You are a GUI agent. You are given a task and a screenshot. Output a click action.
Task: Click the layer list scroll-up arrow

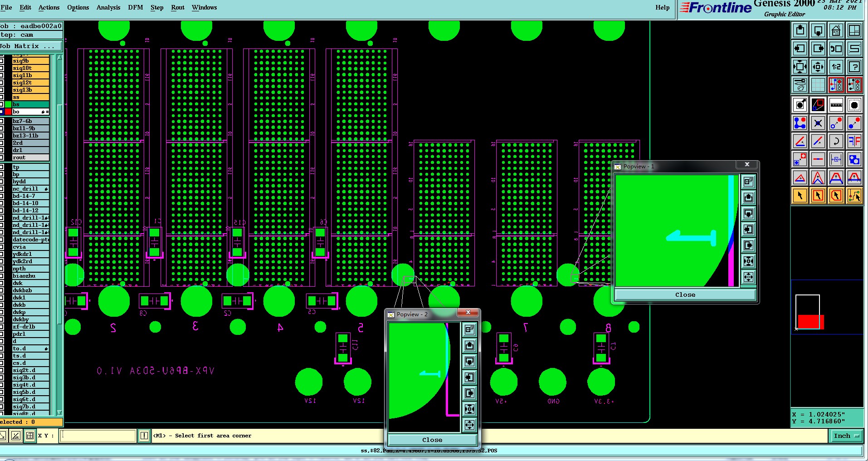(59, 58)
